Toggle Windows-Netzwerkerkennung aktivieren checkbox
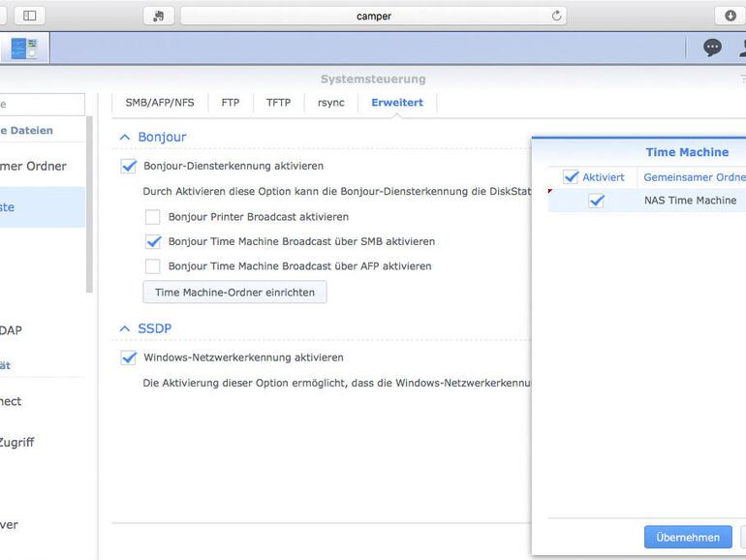746x560 pixels. tap(129, 358)
